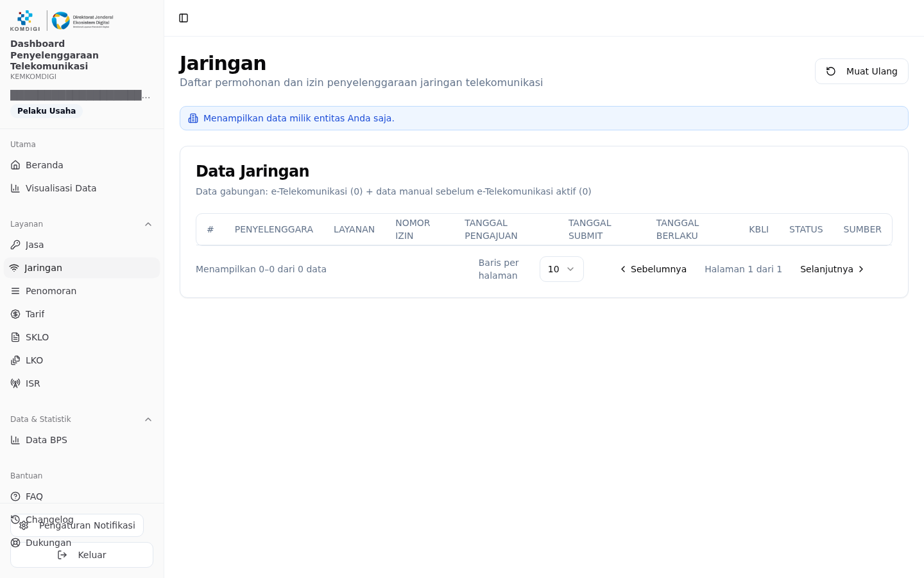This screenshot has height=578, width=924.
Task: Open the ISR menu item
Action: click(81, 383)
